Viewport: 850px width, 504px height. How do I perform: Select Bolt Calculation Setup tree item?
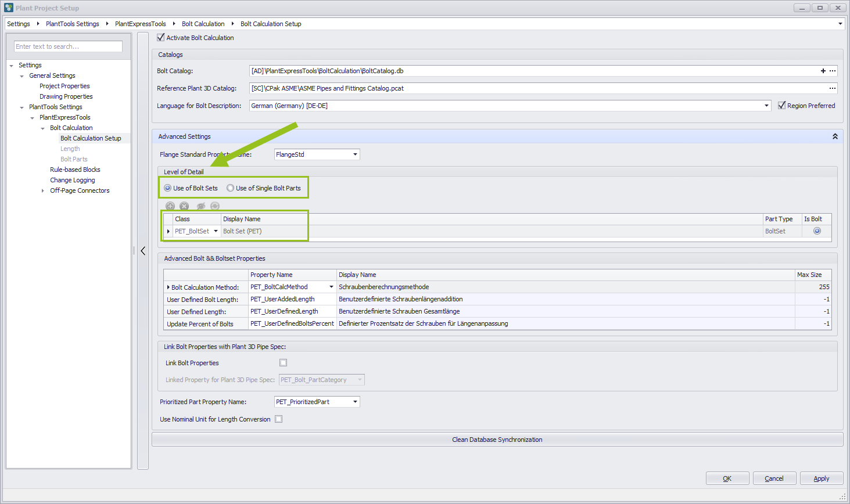[x=91, y=138]
